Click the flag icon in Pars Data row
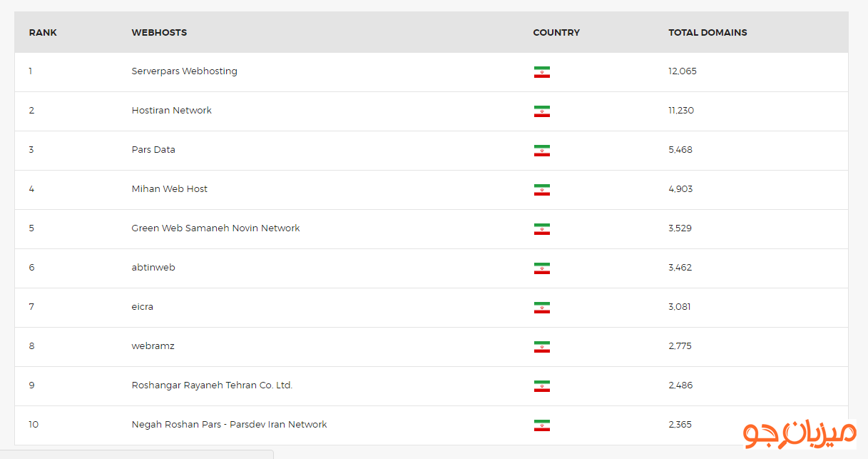 point(541,151)
